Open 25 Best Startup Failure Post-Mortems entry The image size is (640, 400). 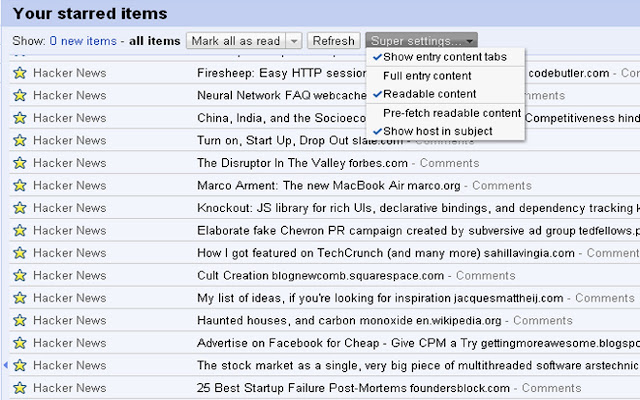(x=353, y=388)
